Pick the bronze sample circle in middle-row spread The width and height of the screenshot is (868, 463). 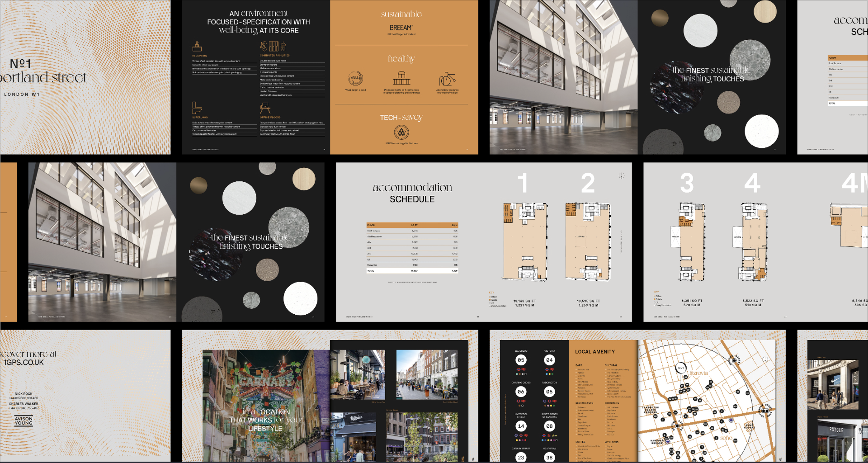click(x=198, y=185)
